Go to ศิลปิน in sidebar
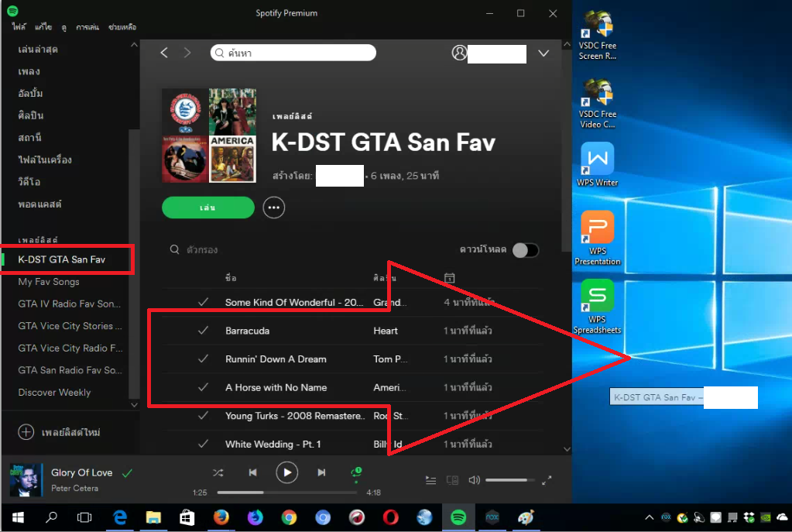 30,115
